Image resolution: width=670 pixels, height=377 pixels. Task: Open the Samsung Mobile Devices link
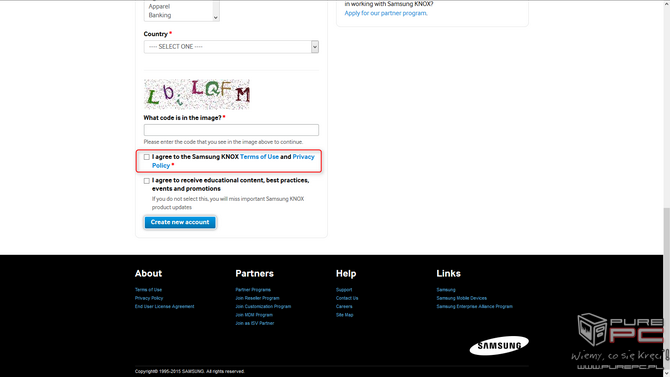click(x=461, y=298)
